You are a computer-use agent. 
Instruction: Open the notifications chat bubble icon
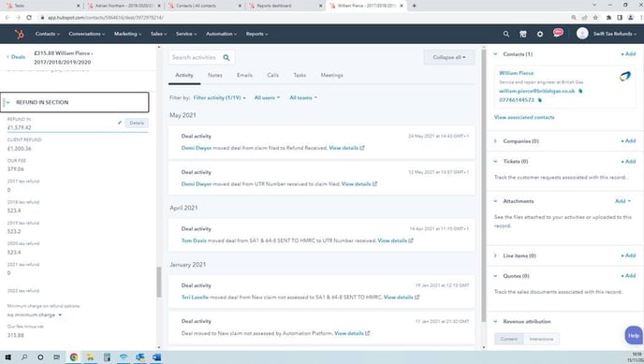click(558, 33)
